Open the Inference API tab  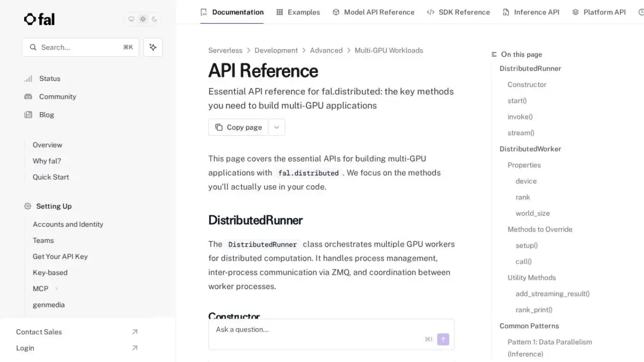pos(531,12)
